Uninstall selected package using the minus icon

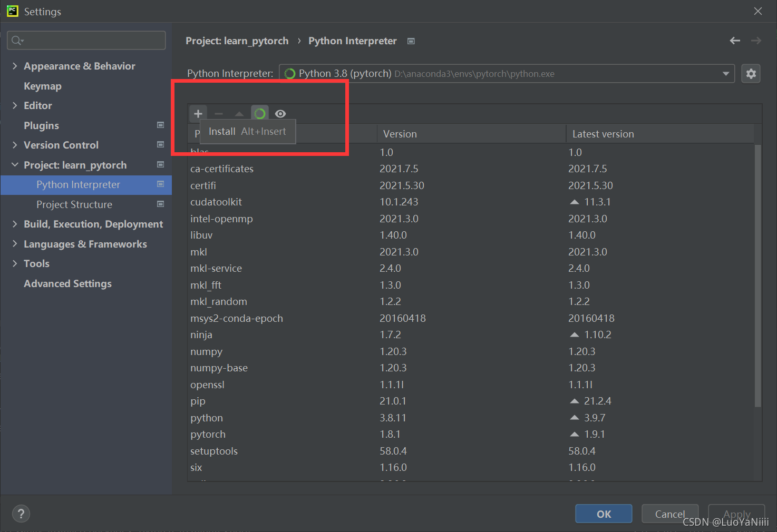coord(218,113)
